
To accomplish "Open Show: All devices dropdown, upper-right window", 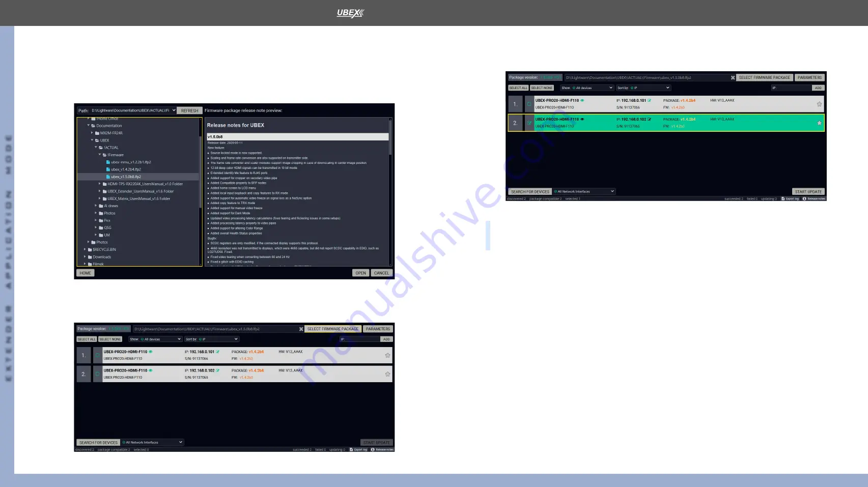I will pyautogui.click(x=587, y=88).
